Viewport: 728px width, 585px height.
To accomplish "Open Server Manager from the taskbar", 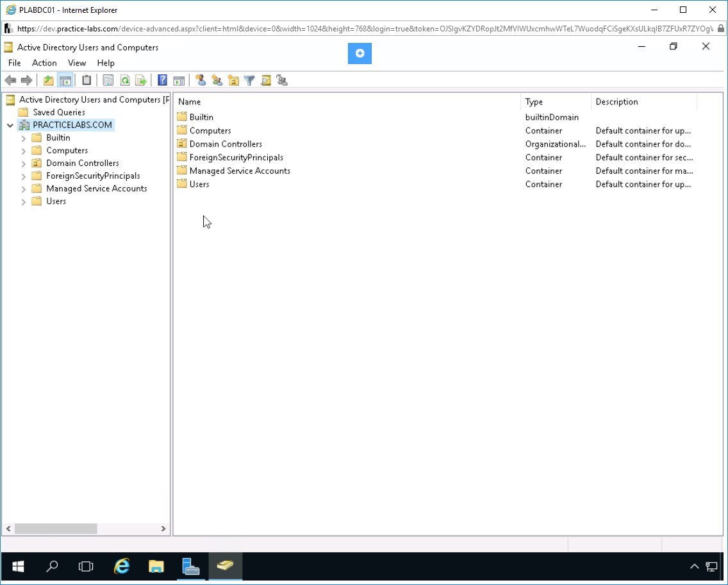I will 191,566.
